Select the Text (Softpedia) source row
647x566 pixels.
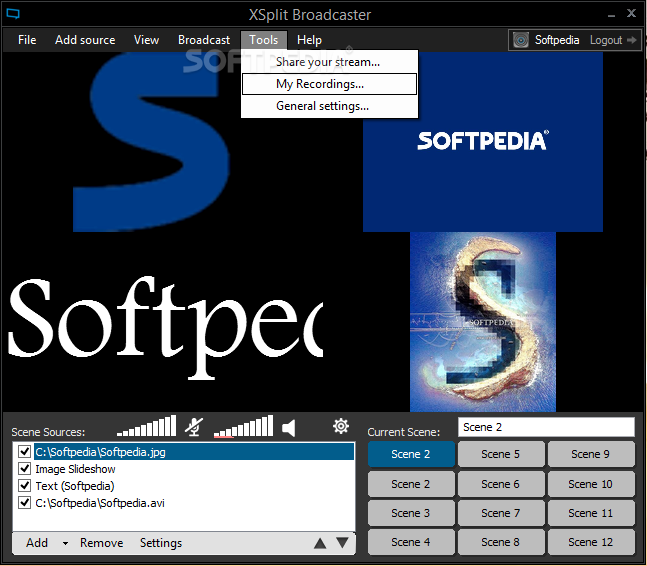194,486
